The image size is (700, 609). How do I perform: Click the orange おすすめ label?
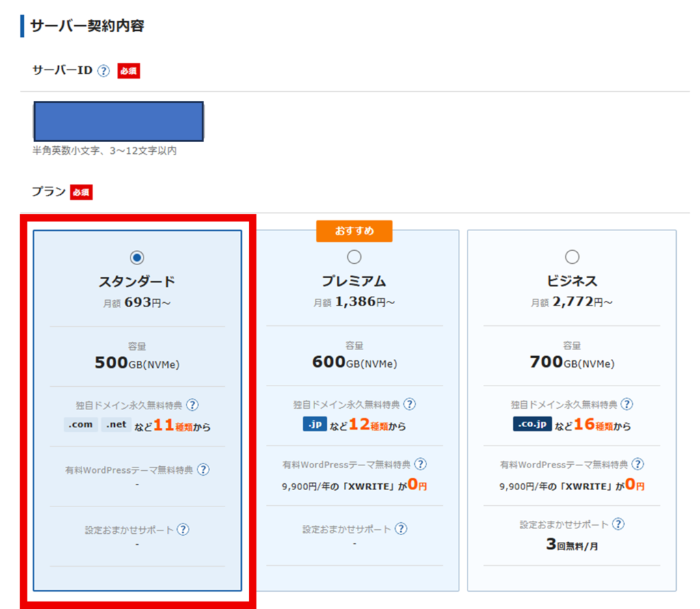point(354,231)
